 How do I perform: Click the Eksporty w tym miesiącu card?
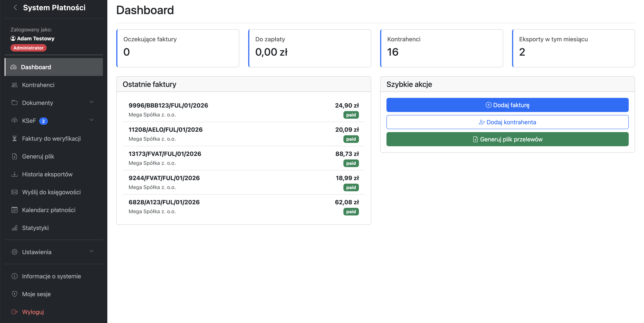(x=573, y=48)
